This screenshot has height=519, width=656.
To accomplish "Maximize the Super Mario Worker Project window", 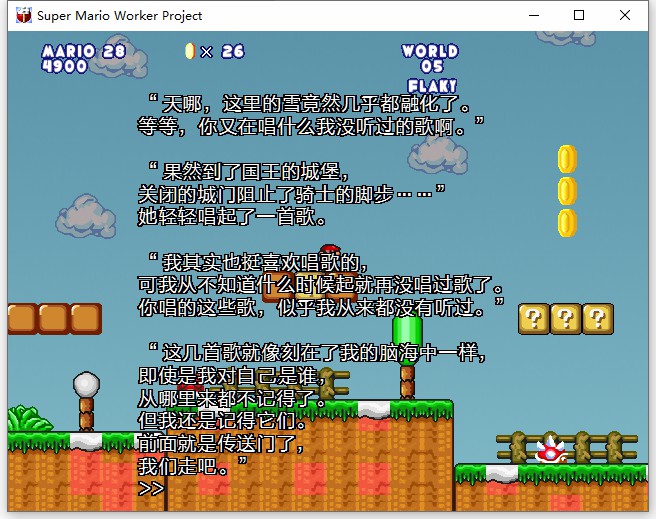I will (579, 15).
